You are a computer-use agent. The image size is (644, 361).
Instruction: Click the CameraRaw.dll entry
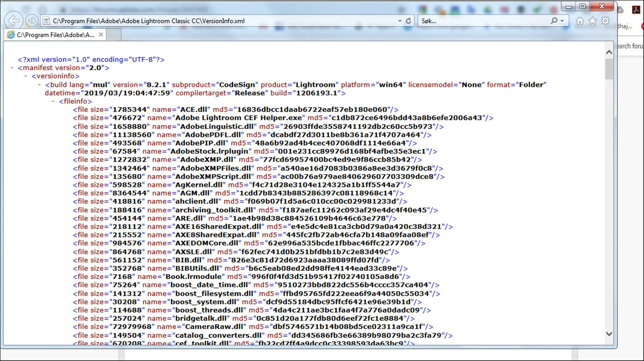pyautogui.click(x=253, y=327)
